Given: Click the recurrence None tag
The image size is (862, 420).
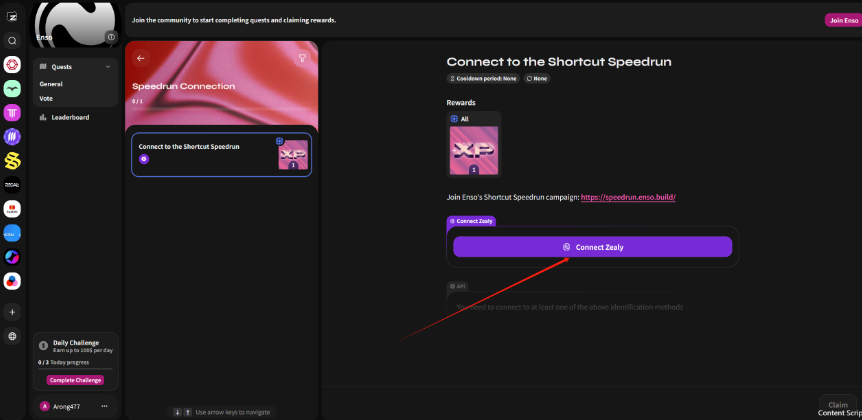Looking at the screenshot, I should 537,79.
